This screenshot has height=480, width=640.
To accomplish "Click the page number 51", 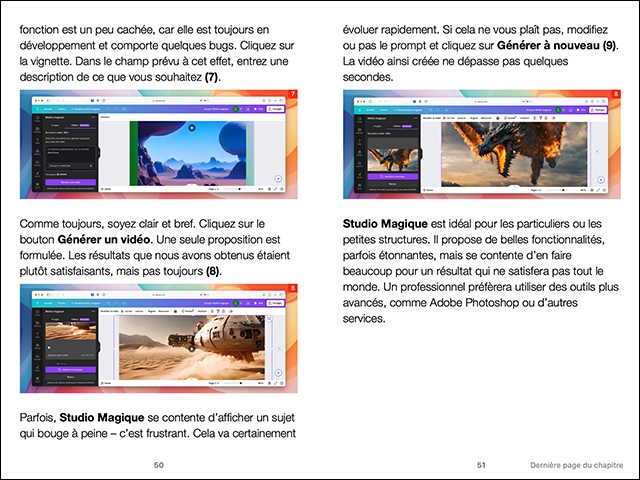I will (481, 465).
